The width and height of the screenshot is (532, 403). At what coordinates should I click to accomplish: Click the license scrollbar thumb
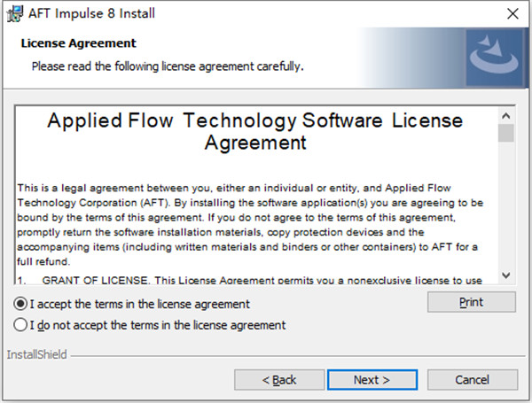point(505,133)
